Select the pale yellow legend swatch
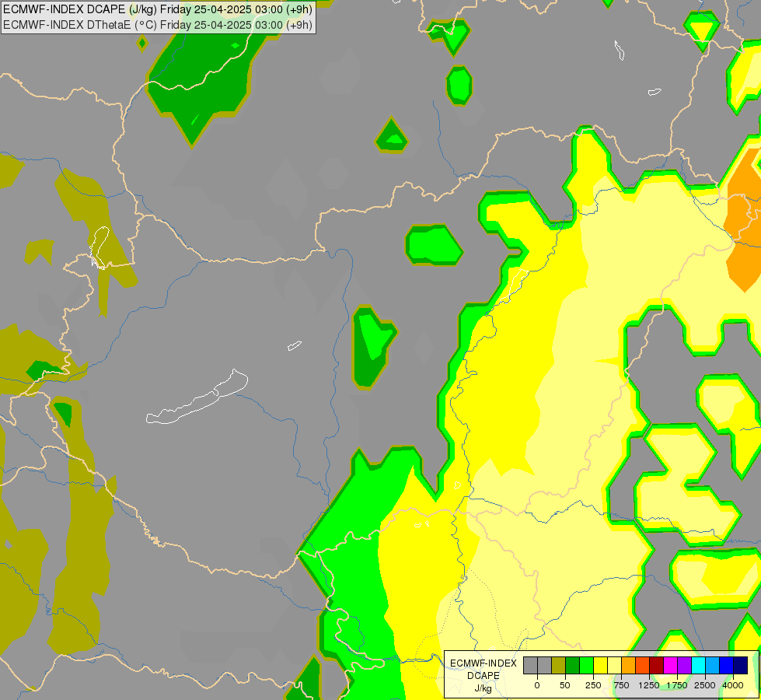This screenshot has width=761, height=700. click(614, 665)
